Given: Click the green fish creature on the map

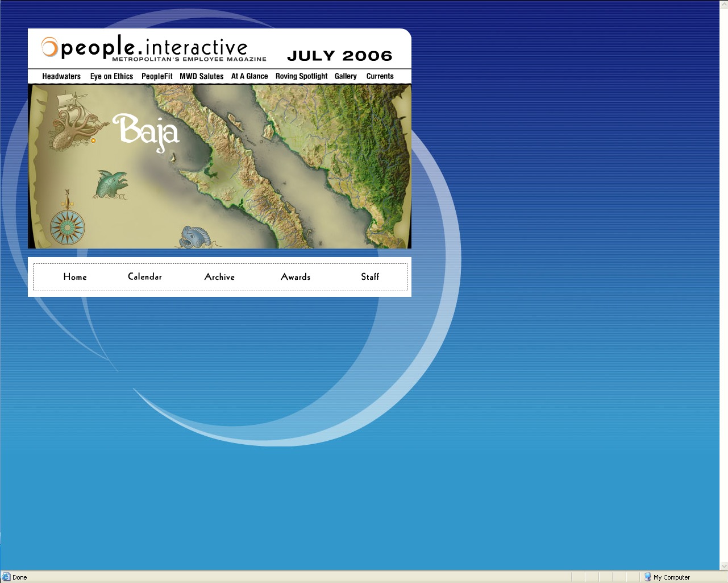Looking at the screenshot, I should pos(112,184).
